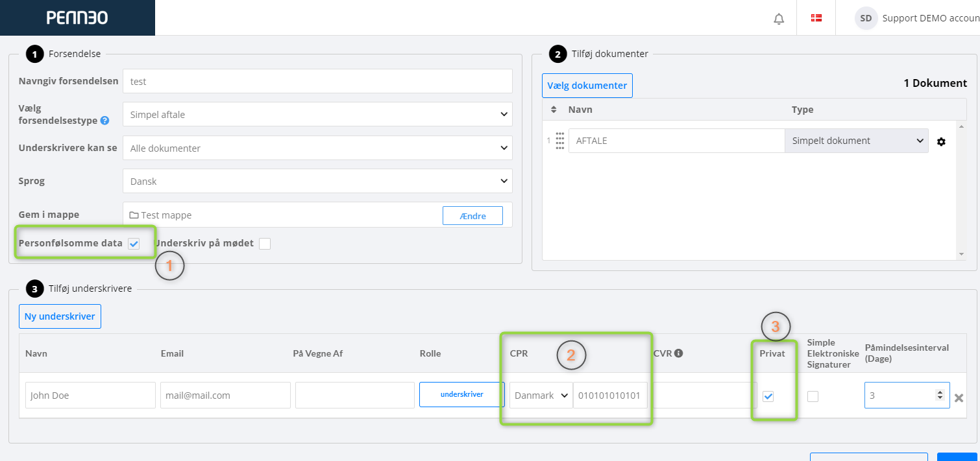
Task: Click the Type column header in documents
Action: click(x=802, y=110)
